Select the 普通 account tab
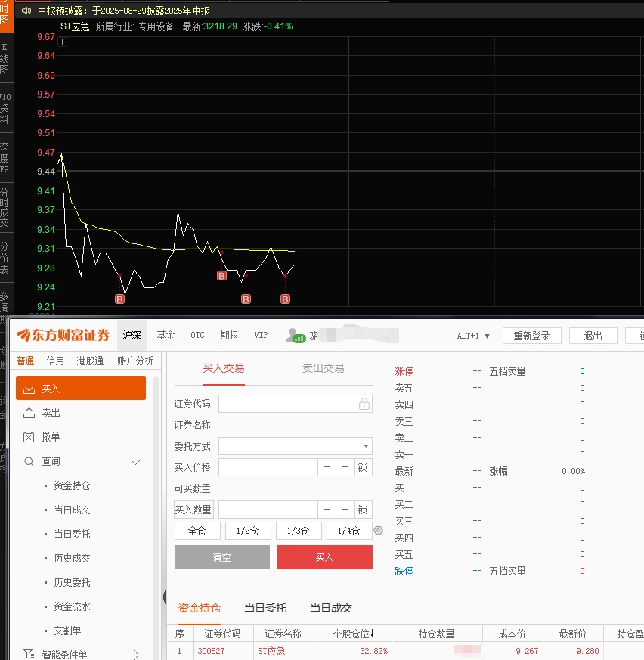Screen dimensions: 644x660 click(25, 361)
